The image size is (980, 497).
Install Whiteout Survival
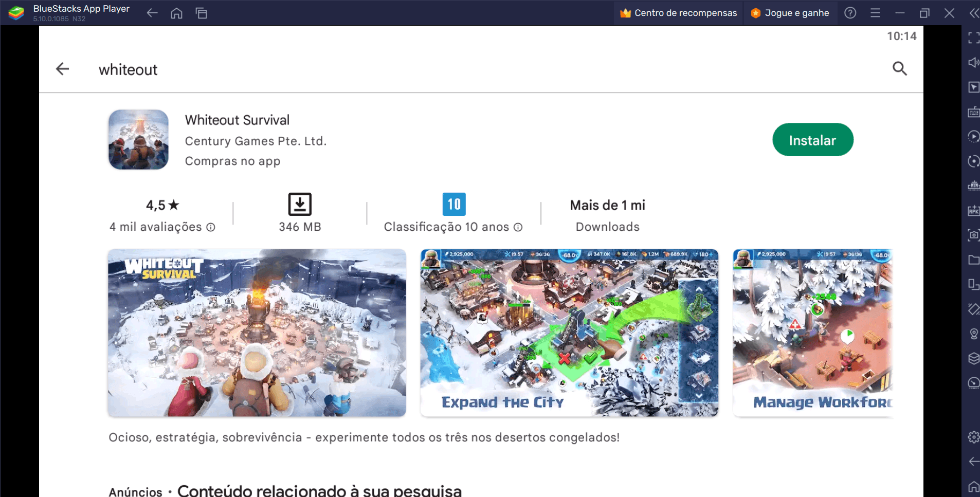point(812,140)
